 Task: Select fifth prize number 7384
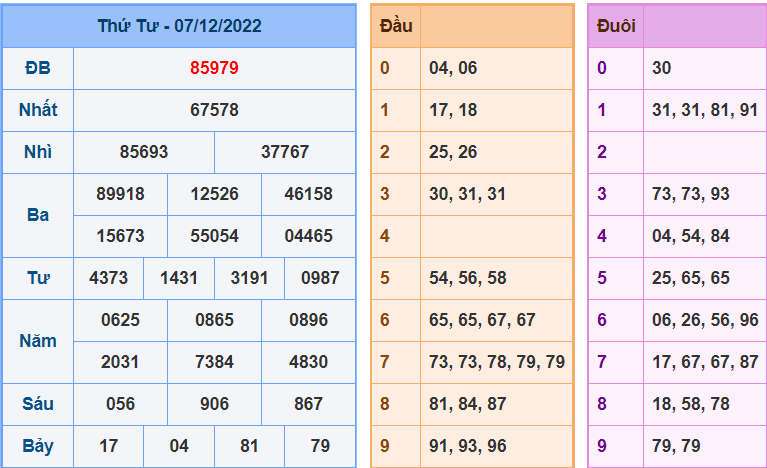pyautogui.click(x=214, y=362)
